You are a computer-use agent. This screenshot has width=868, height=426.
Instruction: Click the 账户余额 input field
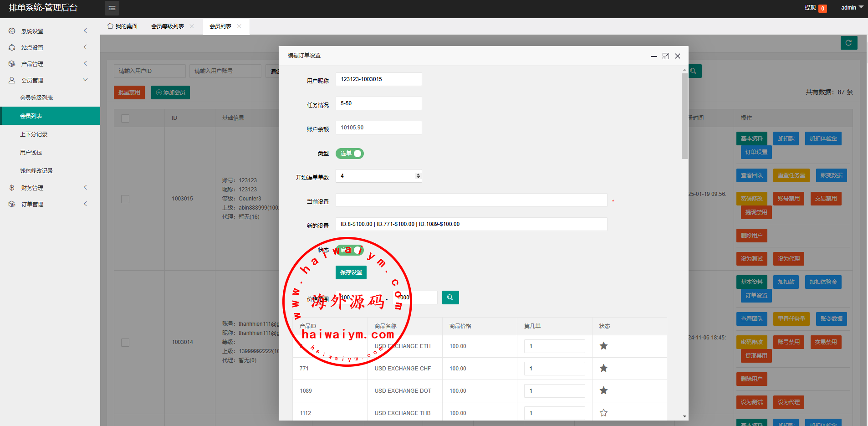(378, 128)
